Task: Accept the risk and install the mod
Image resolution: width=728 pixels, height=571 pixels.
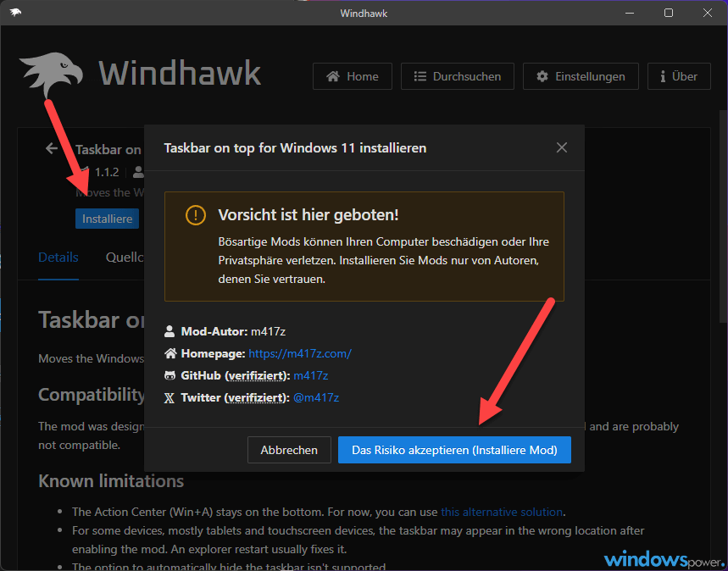Action: [x=454, y=450]
